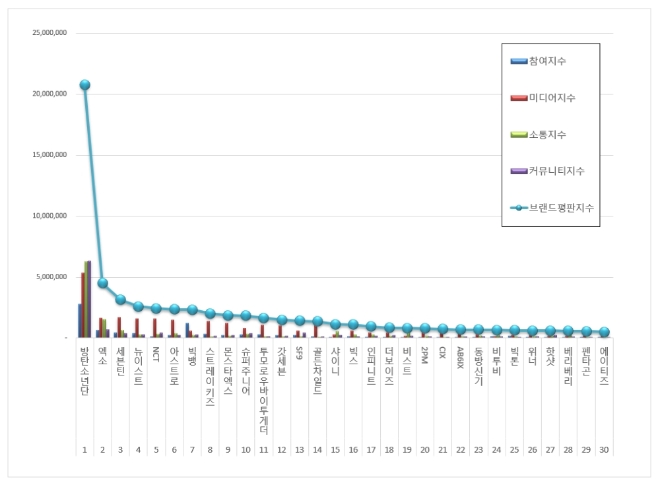Select the top data point for 방탄소년단

[x=85, y=85]
